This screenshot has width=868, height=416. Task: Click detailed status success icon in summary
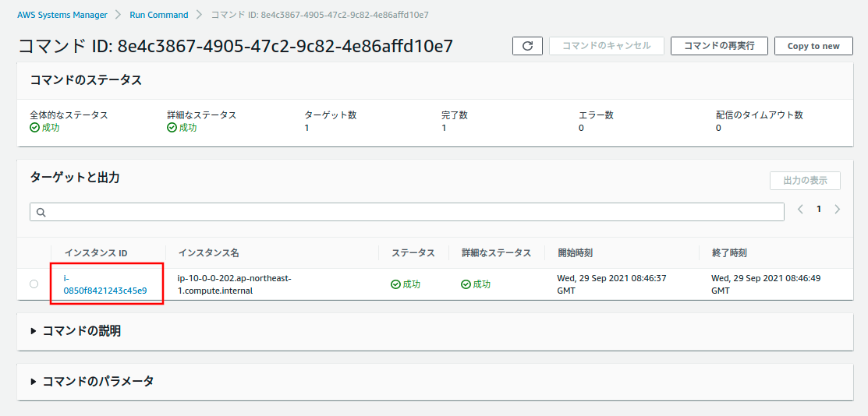point(172,128)
